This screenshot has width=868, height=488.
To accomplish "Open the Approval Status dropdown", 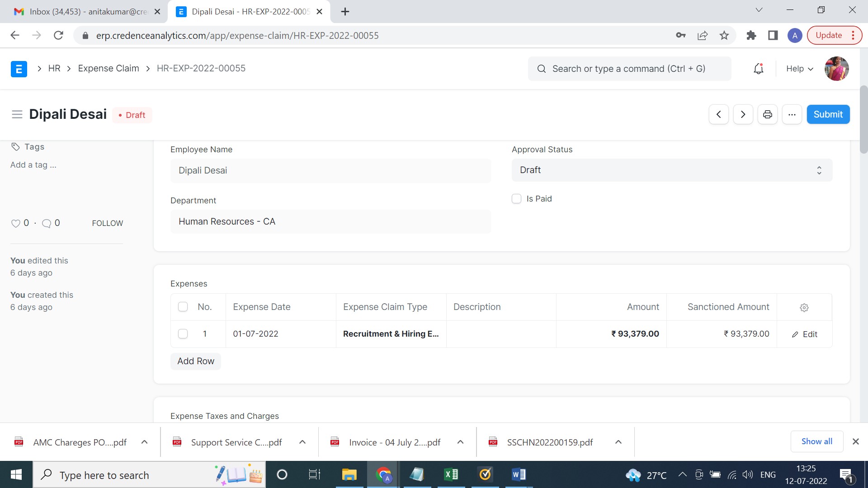I will tap(672, 170).
